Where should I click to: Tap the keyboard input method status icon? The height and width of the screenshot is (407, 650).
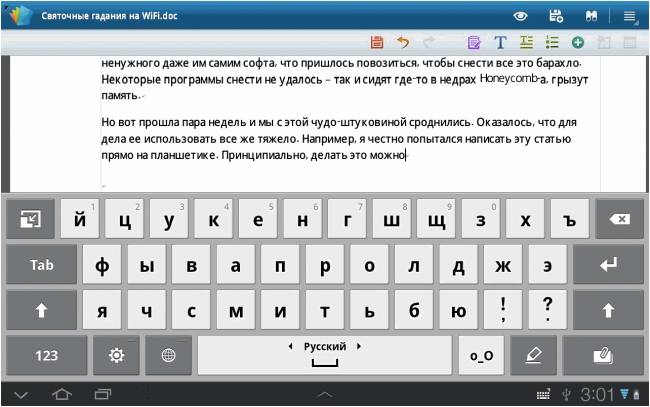point(543,395)
